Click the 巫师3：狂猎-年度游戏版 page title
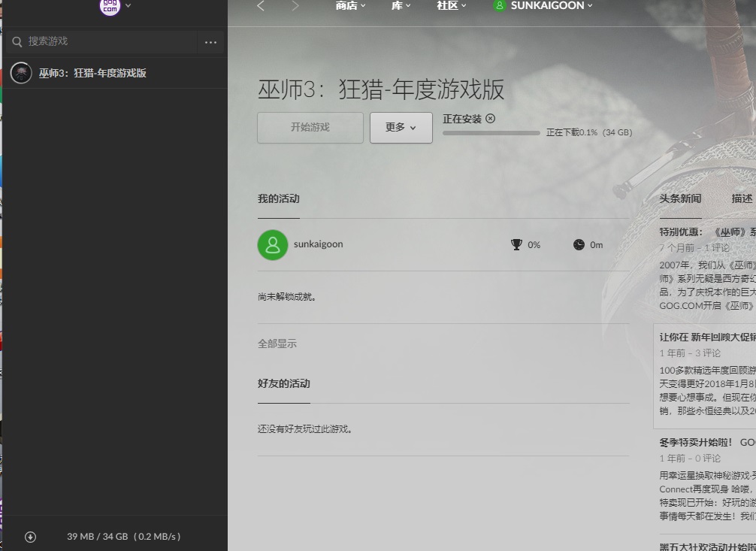This screenshot has width=756, height=551. (381, 89)
